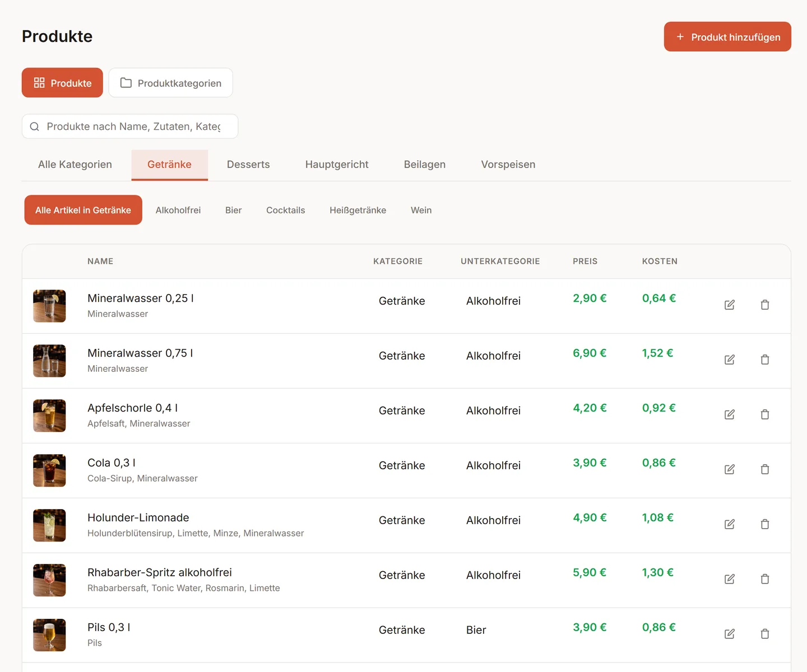This screenshot has width=807, height=672.
Task: Open the Holunder-Limonade thumbnail image
Action: pos(49,525)
